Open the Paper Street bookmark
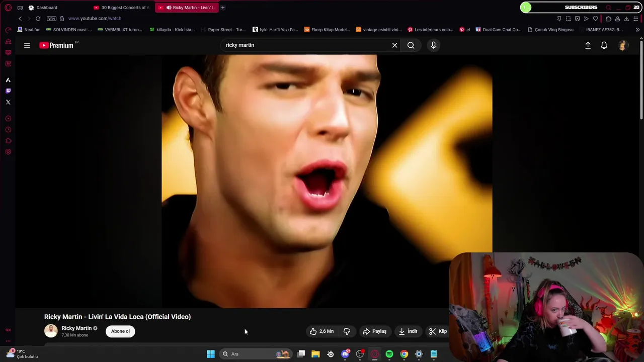This screenshot has height=362, width=644. [223, 30]
